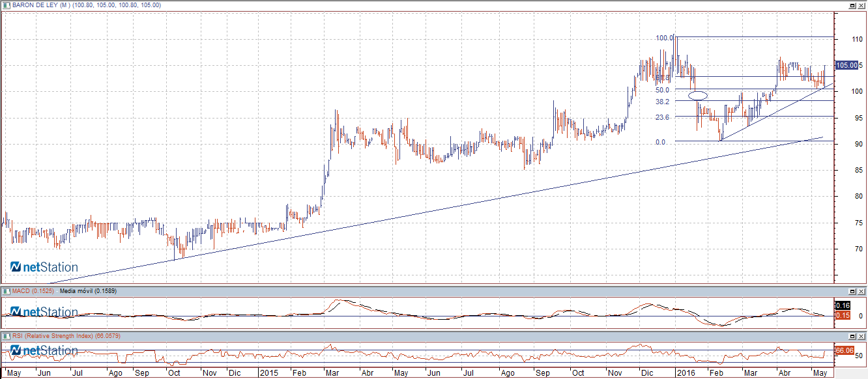Click the MACD (0.1525) label

click(32, 290)
